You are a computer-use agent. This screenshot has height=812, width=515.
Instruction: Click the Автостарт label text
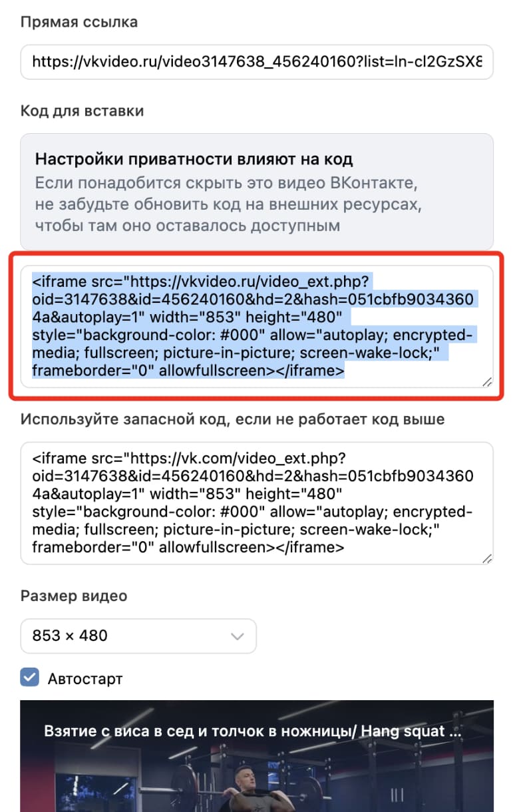click(85, 679)
